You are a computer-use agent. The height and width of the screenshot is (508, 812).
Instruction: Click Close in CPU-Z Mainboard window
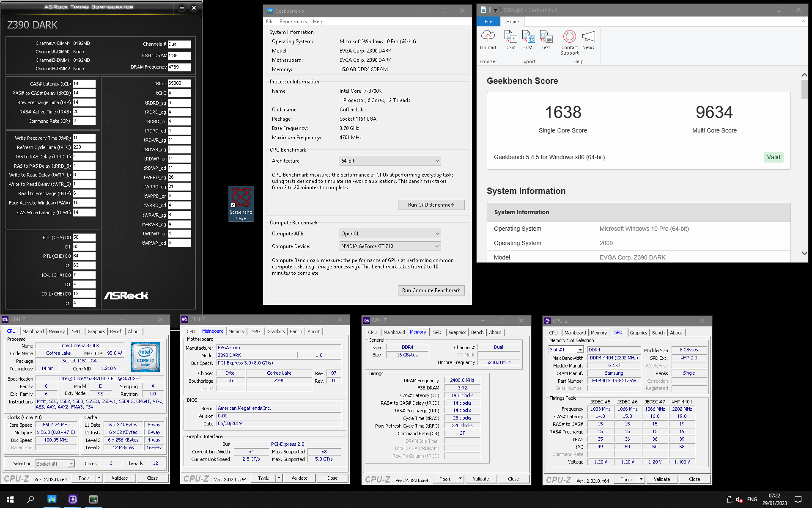click(x=332, y=478)
